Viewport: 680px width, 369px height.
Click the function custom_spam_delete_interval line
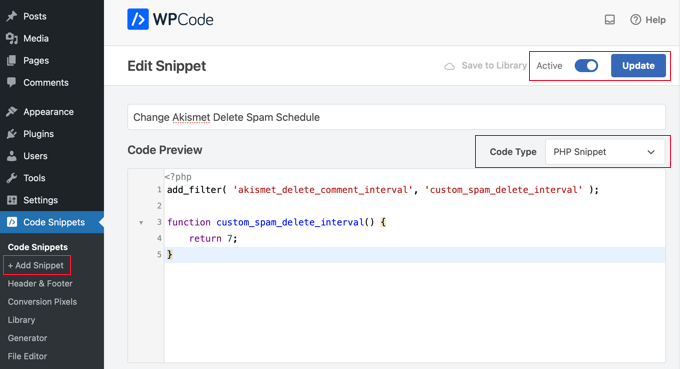tap(276, 222)
